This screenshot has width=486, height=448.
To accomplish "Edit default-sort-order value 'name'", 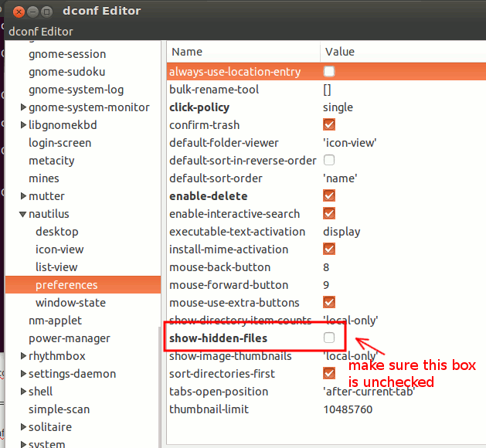I will pyautogui.click(x=340, y=178).
